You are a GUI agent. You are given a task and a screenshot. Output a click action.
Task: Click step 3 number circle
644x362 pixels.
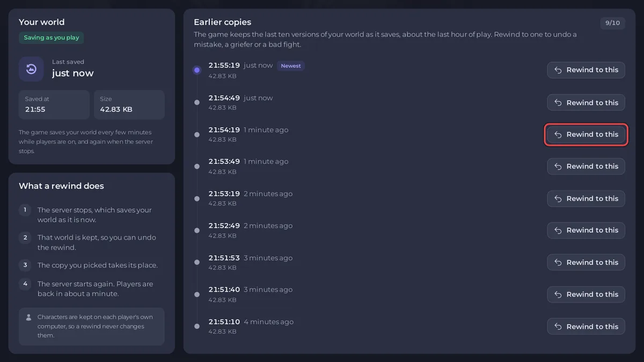25,265
